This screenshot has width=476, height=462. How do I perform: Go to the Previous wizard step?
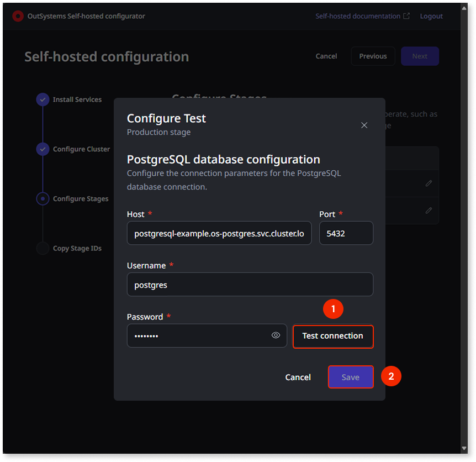373,56
